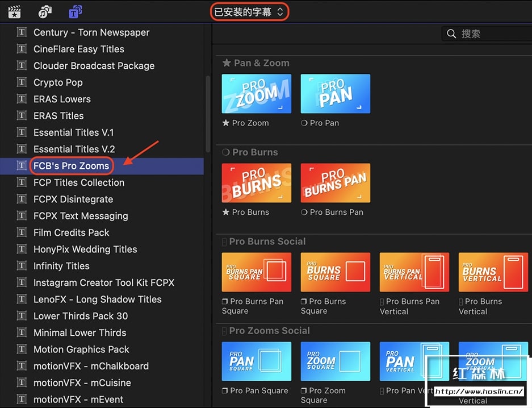This screenshot has width=532, height=408.
Task: Select the Pro Burns Pan thumbnail
Action: coord(336,183)
